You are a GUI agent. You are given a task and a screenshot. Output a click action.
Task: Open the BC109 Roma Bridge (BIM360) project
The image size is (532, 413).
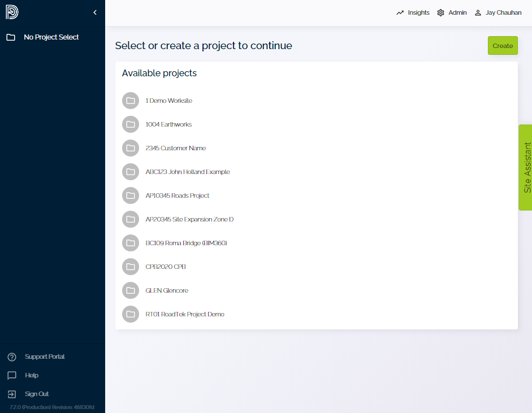(186, 243)
